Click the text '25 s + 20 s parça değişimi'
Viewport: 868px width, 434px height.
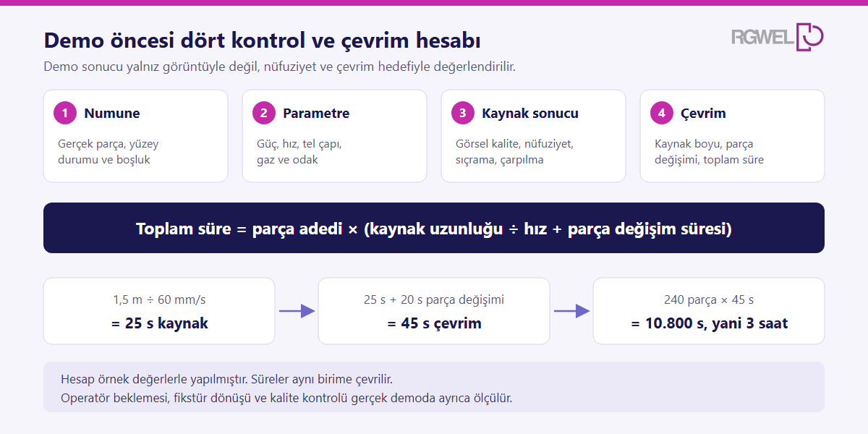(434, 299)
